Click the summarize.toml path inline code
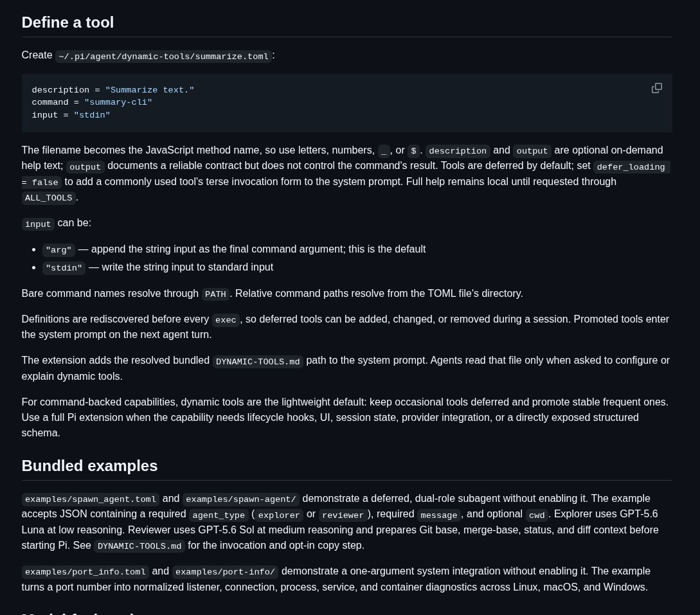Image resolution: width=700 pixels, height=615 pixels. 163,57
